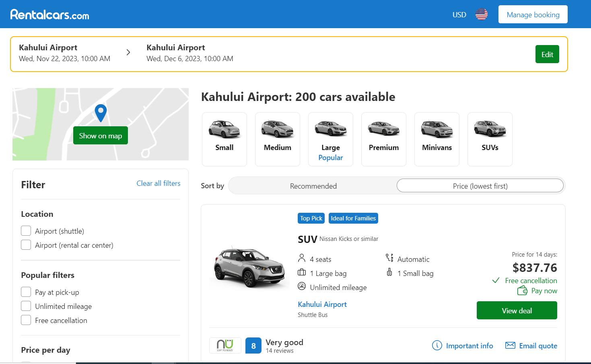591x364 pixels.
Task: Click Clear all filters link
Action: [159, 183]
